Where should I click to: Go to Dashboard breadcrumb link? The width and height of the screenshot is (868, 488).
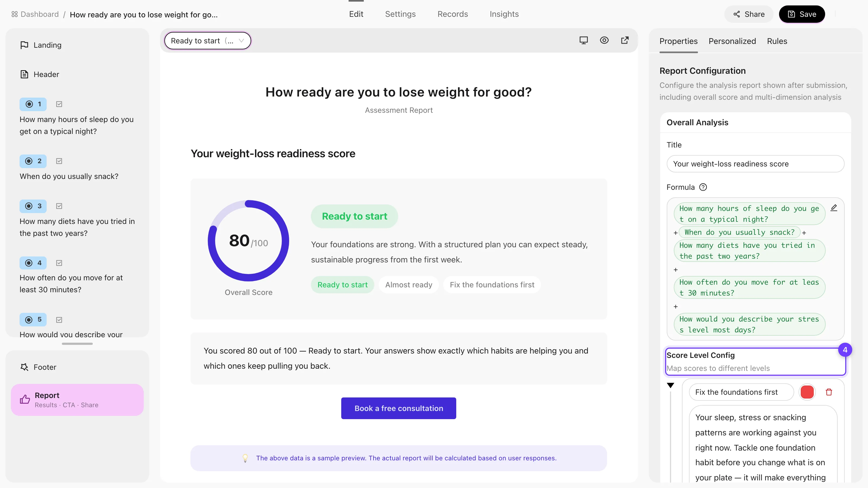point(35,14)
